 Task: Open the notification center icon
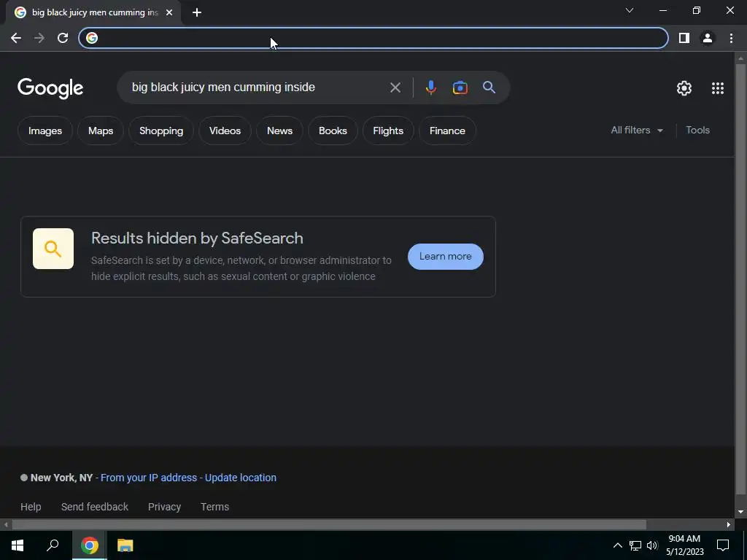pos(723,545)
